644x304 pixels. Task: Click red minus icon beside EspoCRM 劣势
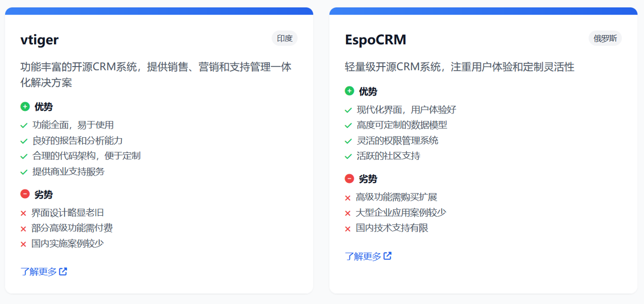(349, 178)
